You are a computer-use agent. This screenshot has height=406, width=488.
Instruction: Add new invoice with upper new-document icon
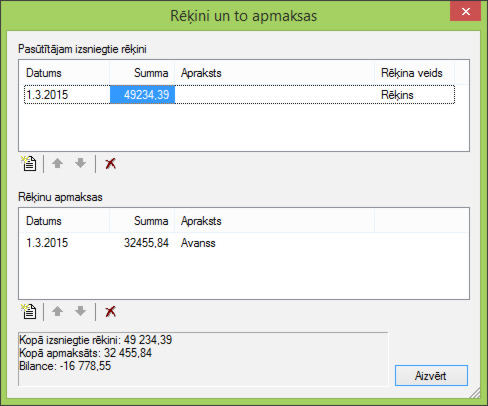(x=29, y=164)
